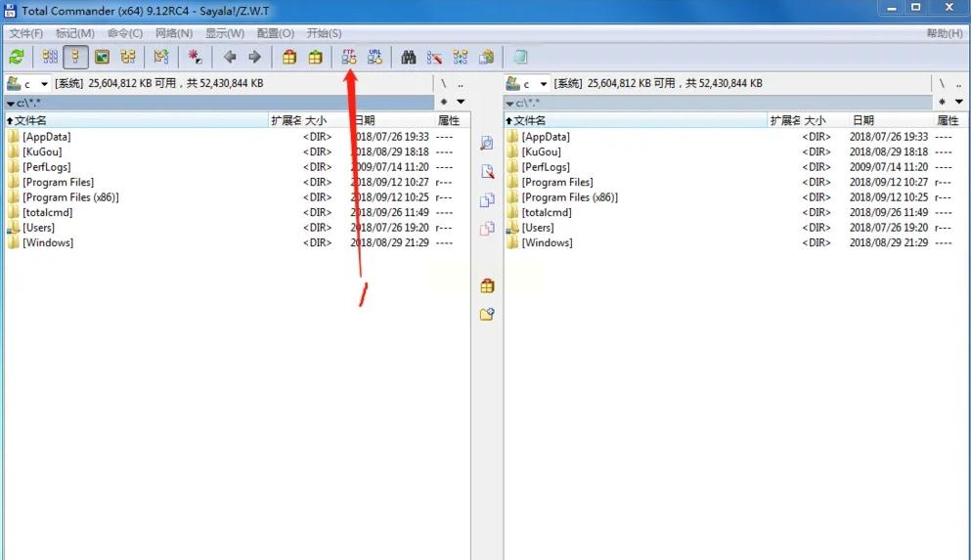This screenshot has height=560, width=971.
Task: Click the Edit file icon in middle bar
Action: tap(487, 171)
